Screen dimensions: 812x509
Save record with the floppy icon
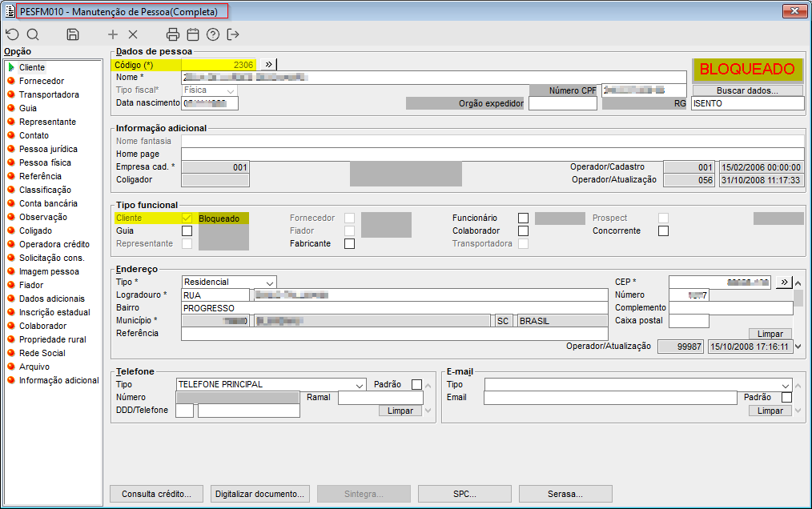(73, 34)
